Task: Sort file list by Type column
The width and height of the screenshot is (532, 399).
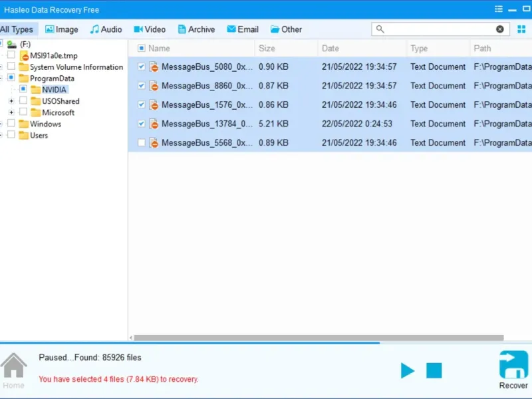Action: [x=419, y=49]
